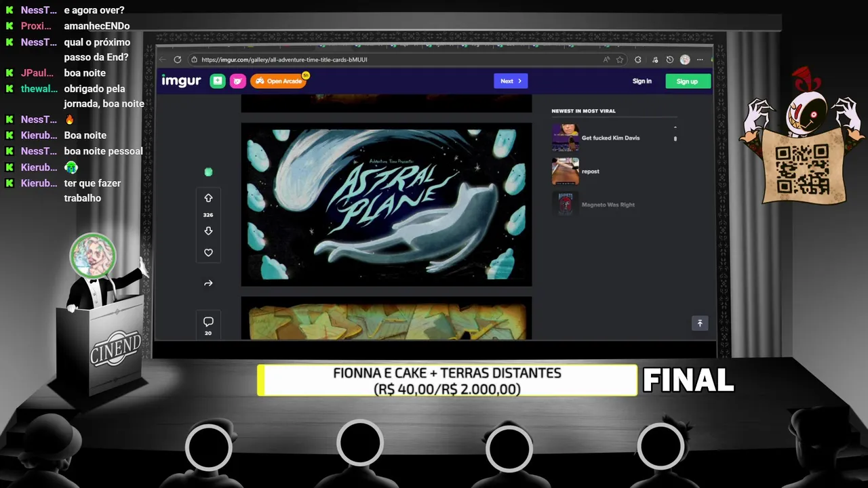This screenshot has width=868, height=488.
Task: Open the 'repost' sidebar post
Action: click(590, 171)
